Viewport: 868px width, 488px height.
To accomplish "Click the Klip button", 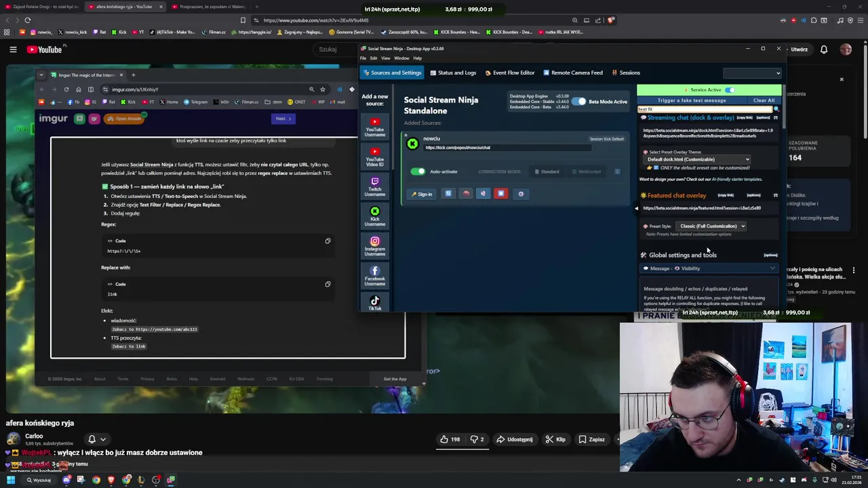I will coord(555,439).
